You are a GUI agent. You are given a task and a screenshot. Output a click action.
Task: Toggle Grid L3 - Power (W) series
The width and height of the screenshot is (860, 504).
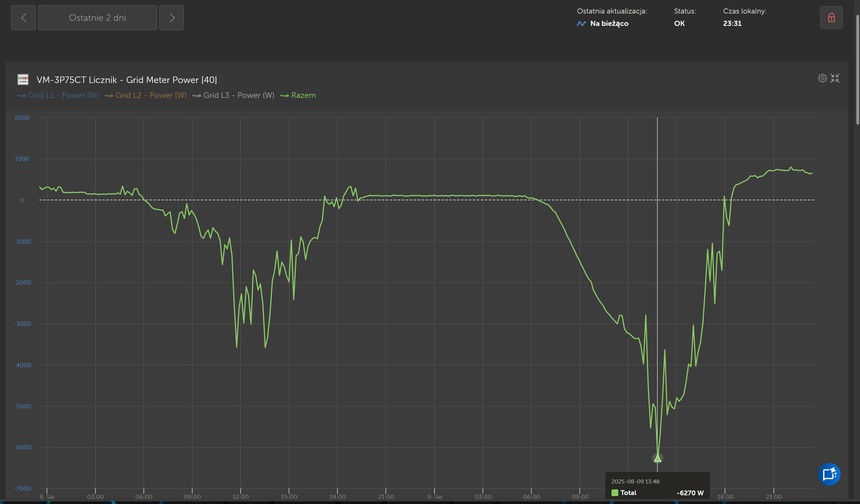pos(233,95)
